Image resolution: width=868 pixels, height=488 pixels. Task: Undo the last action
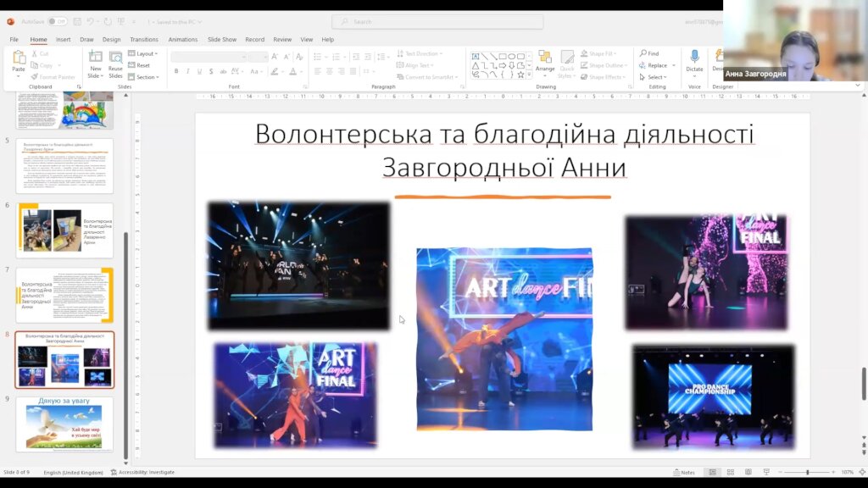(90, 21)
